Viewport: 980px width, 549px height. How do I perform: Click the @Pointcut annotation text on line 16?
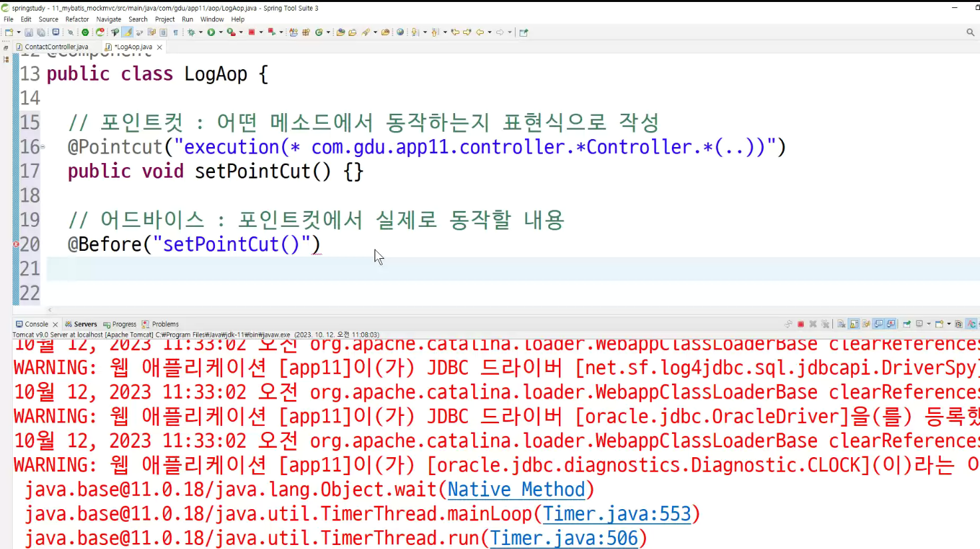point(116,147)
